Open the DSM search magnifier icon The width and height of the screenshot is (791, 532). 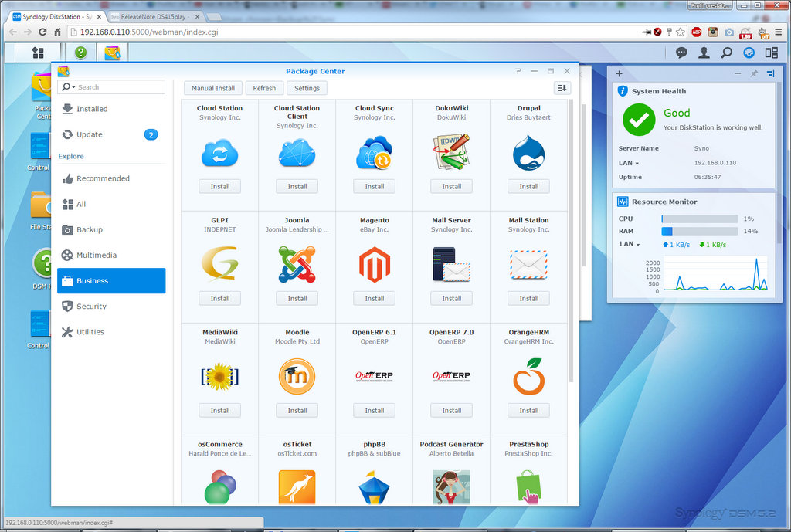point(726,53)
